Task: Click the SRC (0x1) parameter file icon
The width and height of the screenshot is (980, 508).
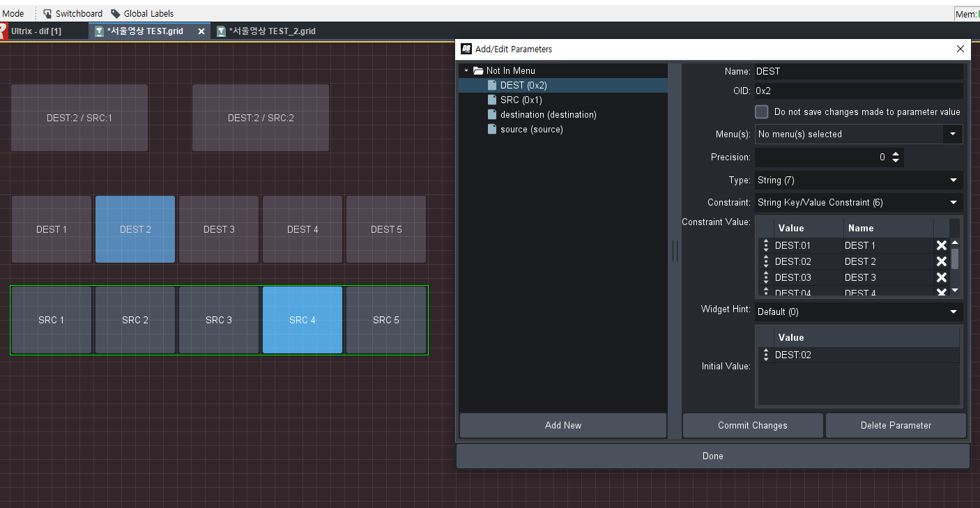Action: (492, 100)
